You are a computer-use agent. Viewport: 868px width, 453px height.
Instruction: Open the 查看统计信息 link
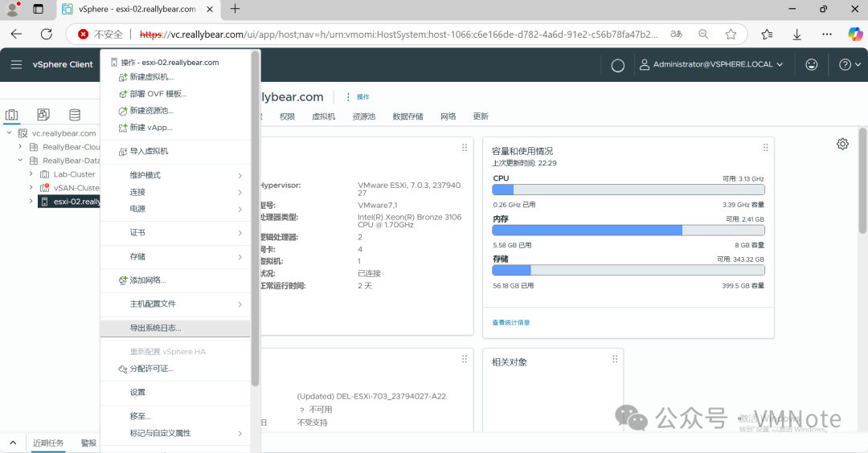511,322
